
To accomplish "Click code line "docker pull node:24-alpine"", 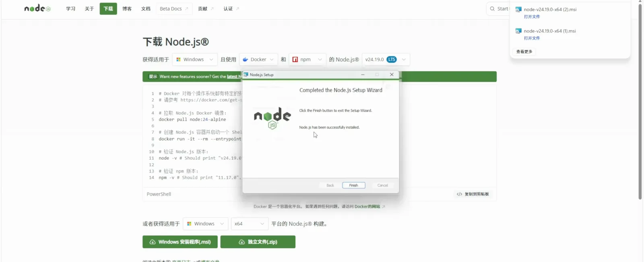I will click(x=192, y=119).
